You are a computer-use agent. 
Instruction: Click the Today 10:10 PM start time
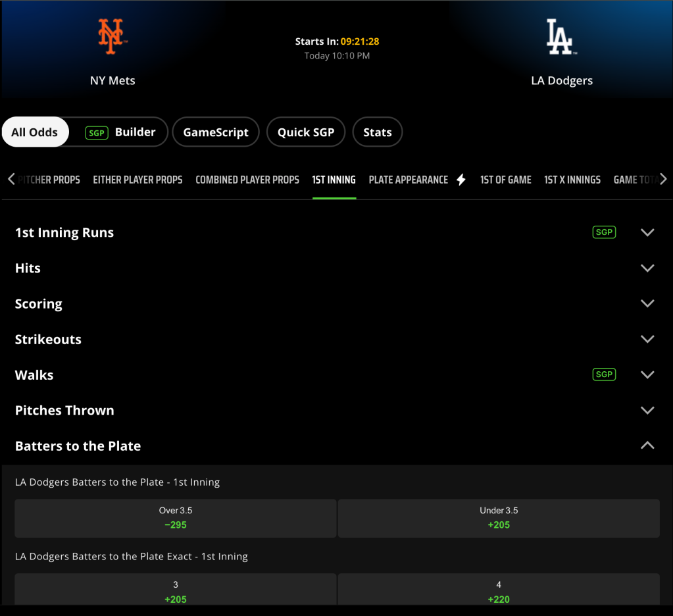click(337, 56)
